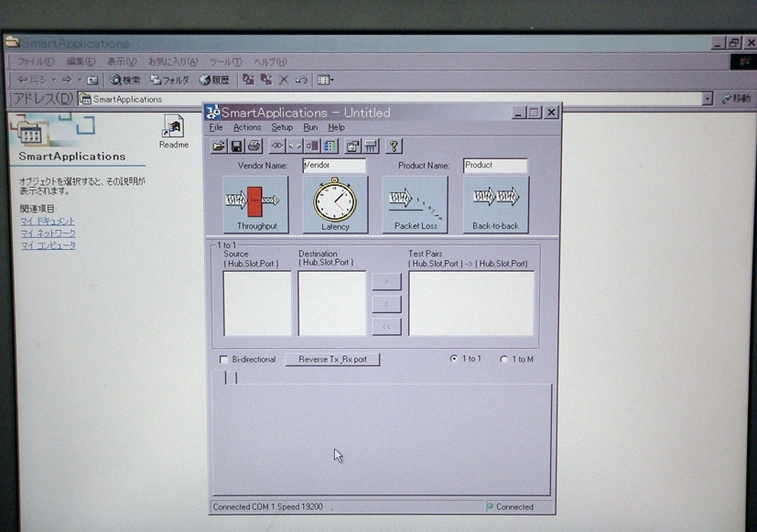Click the Explorer up-folder icon
Image resolution: width=757 pixels, height=532 pixels.
click(92, 81)
